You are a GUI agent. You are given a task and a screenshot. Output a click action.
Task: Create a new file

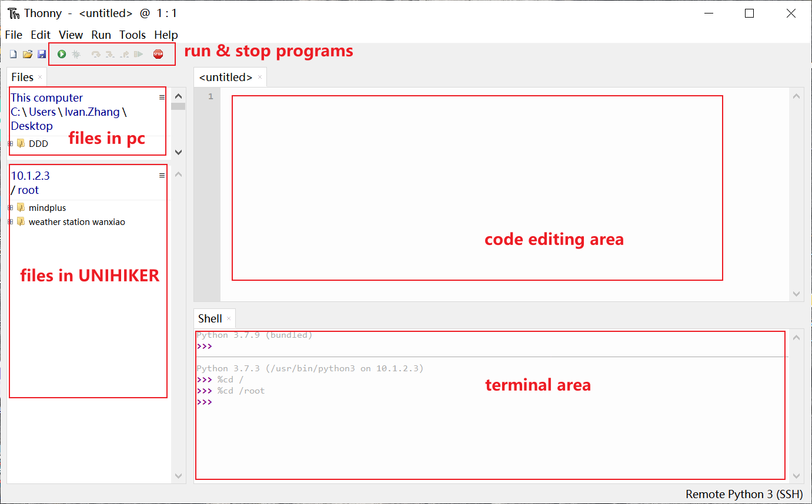[x=13, y=53]
